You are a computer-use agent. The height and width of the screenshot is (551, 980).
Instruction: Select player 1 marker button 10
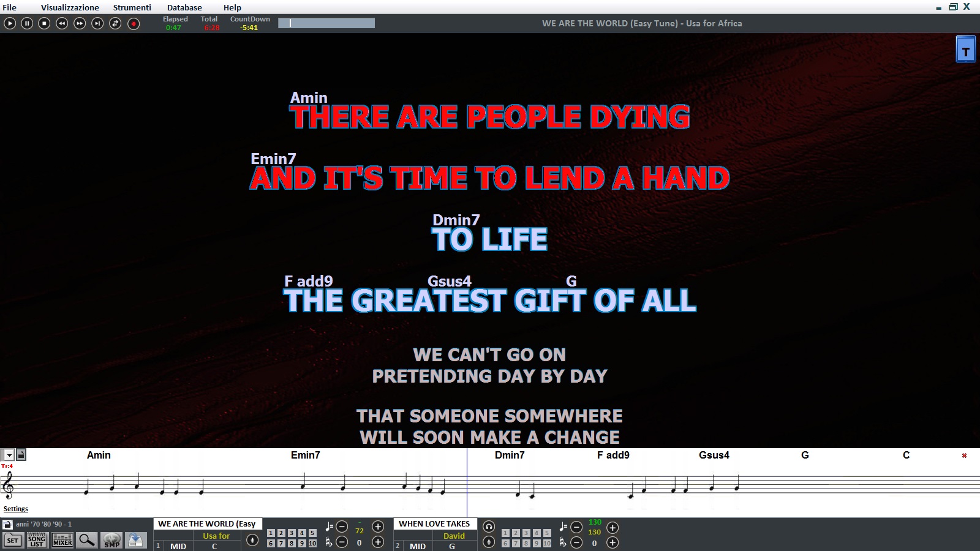tap(312, 543)
